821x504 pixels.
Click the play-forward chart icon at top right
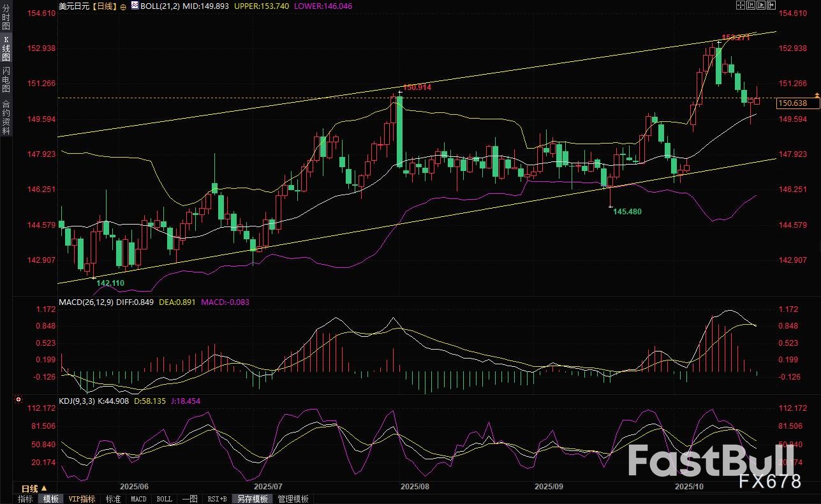pyautogui.click(x=760, y=5)
